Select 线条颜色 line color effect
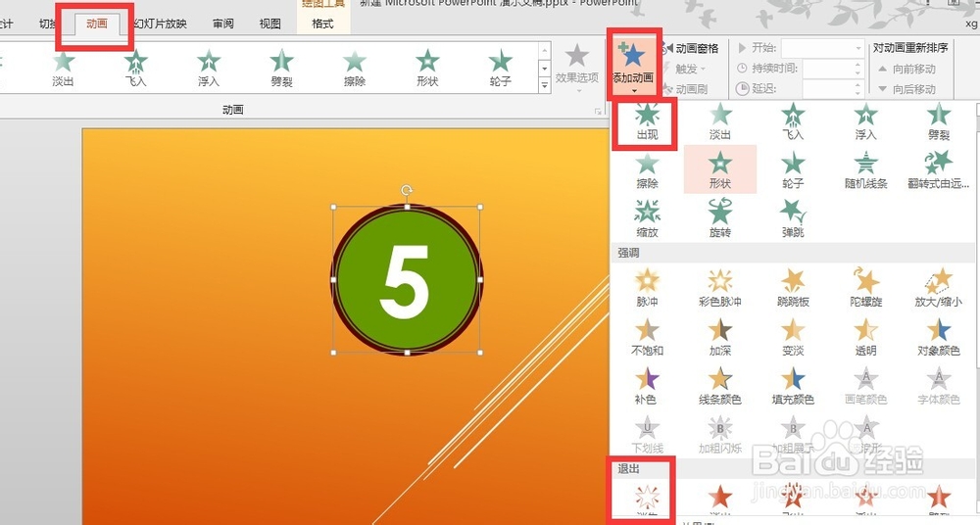Viewport: 980px width, 525px height. tap(720, 386)
